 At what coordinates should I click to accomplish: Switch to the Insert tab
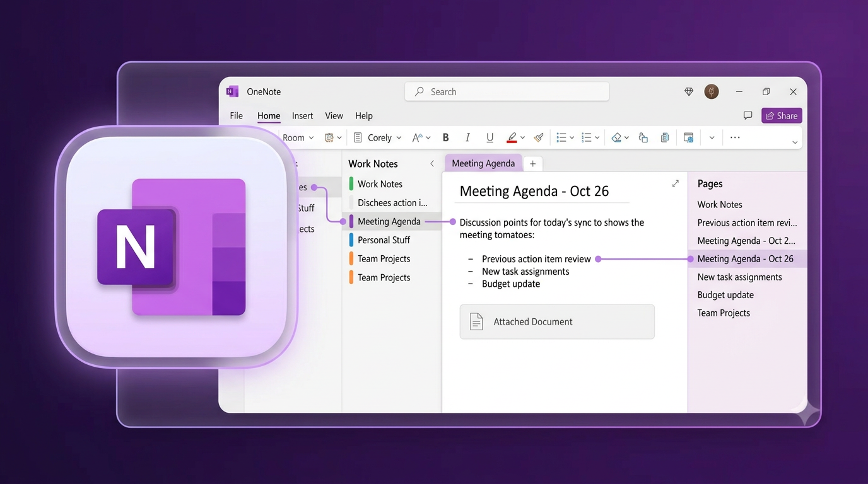302,115
